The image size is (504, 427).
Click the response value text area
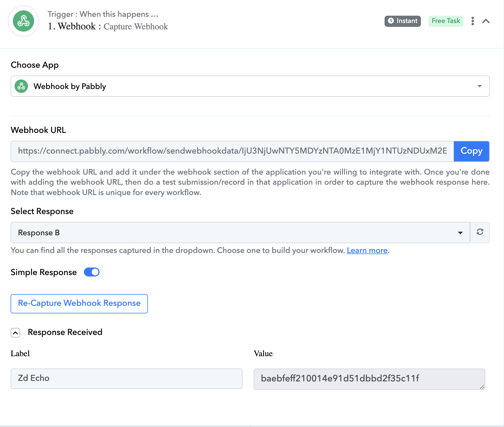(369, 379)
